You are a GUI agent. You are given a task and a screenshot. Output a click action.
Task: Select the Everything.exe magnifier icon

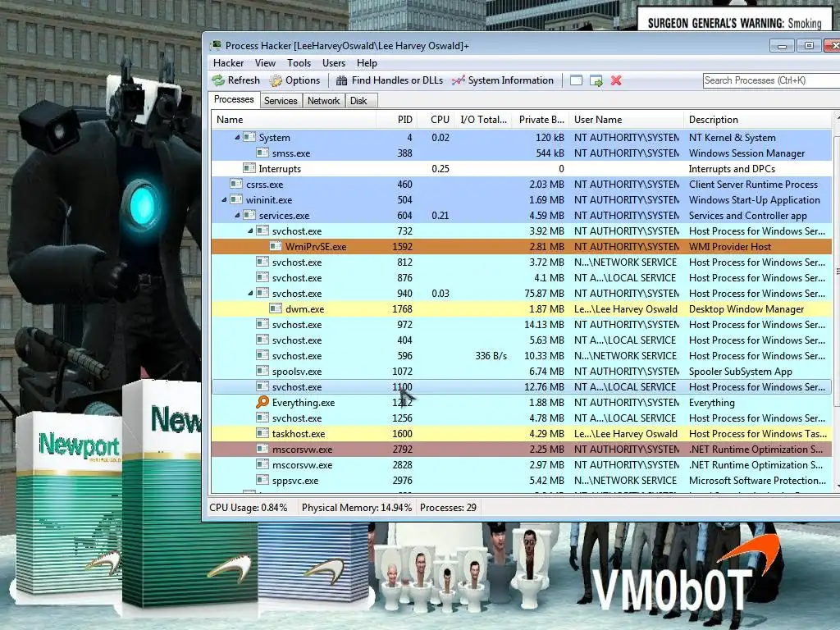coord(262,402)
